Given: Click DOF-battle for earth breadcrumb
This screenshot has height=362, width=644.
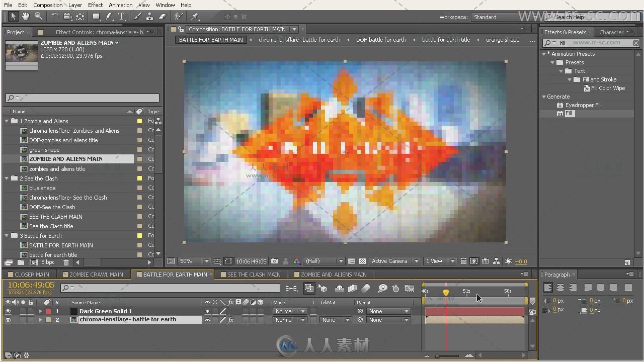Looking at the screenshot, I should pyautogui.click(x=381, y=40).
